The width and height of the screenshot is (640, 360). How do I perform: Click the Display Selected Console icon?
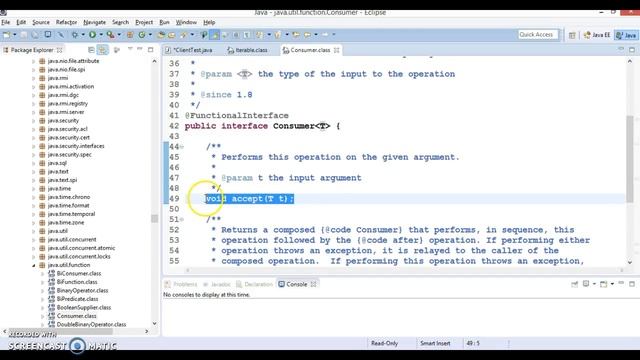click(x=586, y=284)
